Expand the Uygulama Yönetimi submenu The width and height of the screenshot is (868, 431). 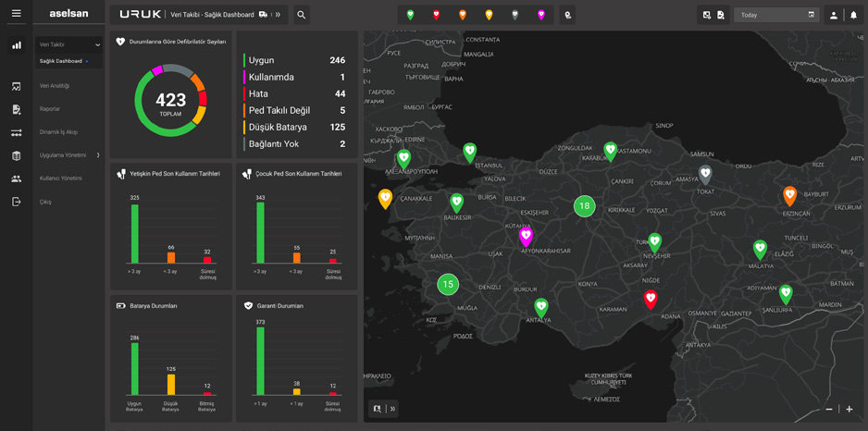click(98, 155)
